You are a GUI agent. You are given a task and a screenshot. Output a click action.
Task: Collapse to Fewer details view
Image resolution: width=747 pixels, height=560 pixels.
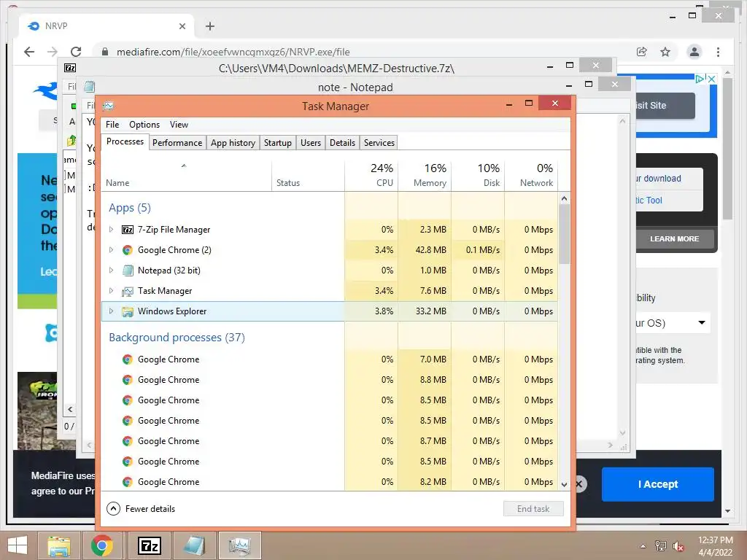pyautogui.click(x=141, y=508)
